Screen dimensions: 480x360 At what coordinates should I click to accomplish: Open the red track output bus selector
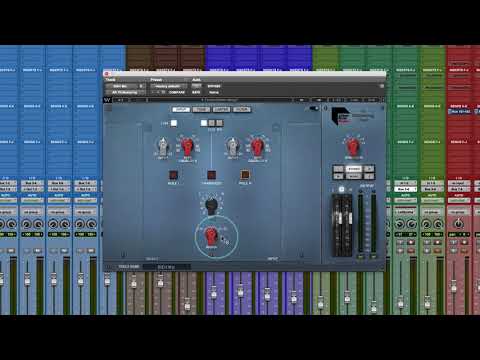tap(459, 189)
